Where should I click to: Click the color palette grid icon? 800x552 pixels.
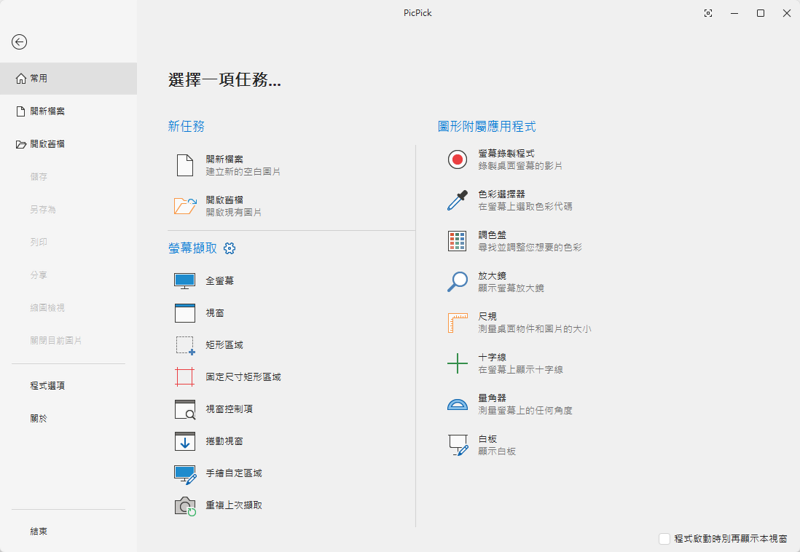pyautogui.click(x=457, y=241)
